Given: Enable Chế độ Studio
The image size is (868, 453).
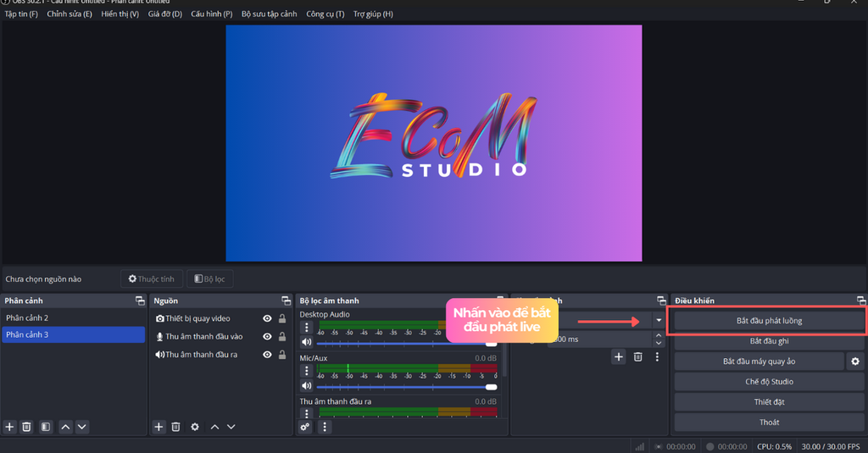Looking at the screenshot, I should (x=769, y=382).
